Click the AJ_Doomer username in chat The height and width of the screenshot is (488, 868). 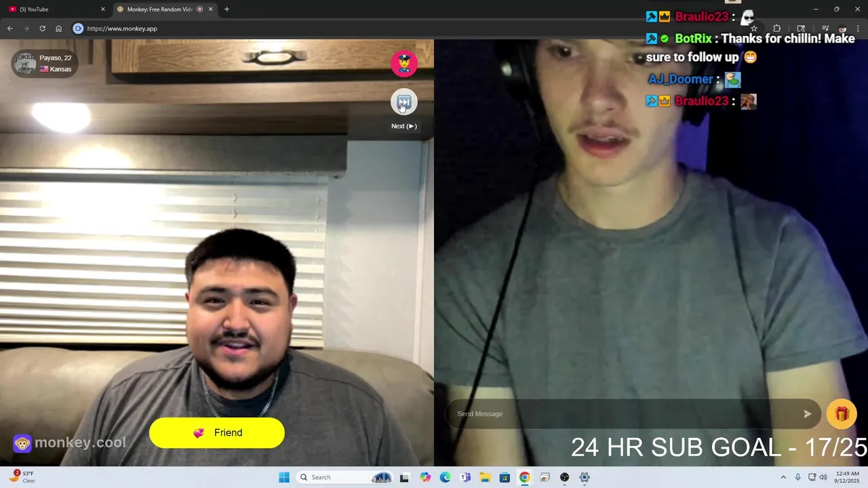[x=680, y=79]
